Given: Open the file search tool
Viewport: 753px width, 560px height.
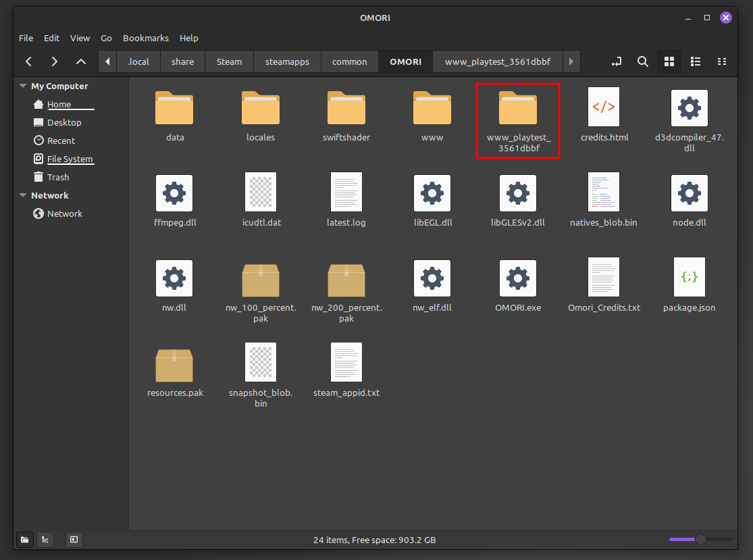Looking at the screenshot, I should click(642, 61).
